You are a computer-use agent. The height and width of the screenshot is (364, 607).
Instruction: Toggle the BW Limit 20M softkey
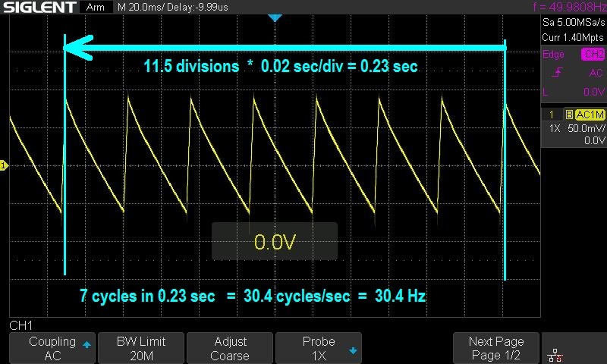click(141, 348)
